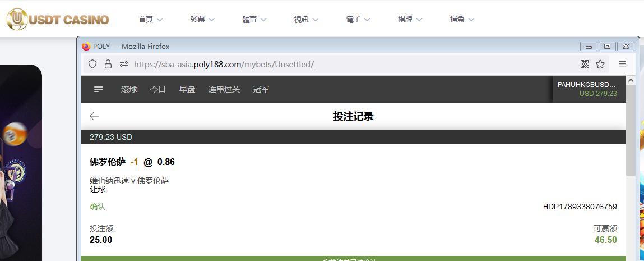Maximize the POLY Firefox window
Image resolution: width=644 pixels, height=261 pixels.
(607, 47)
